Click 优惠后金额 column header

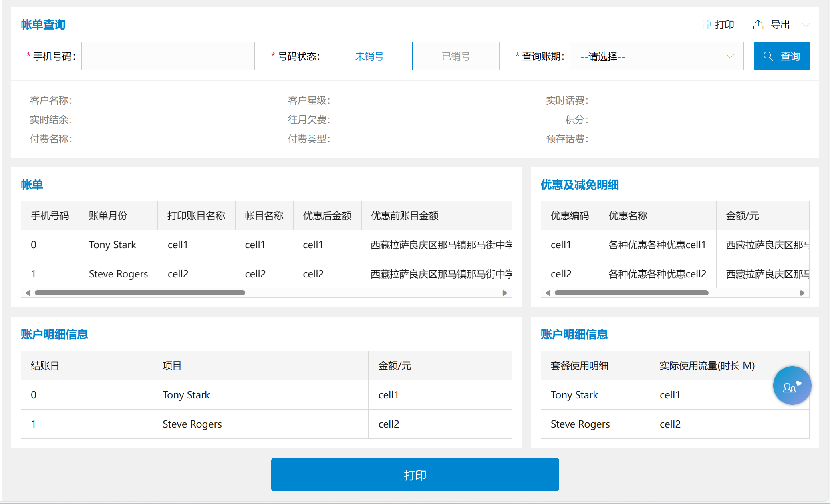(x=327, y=216)
